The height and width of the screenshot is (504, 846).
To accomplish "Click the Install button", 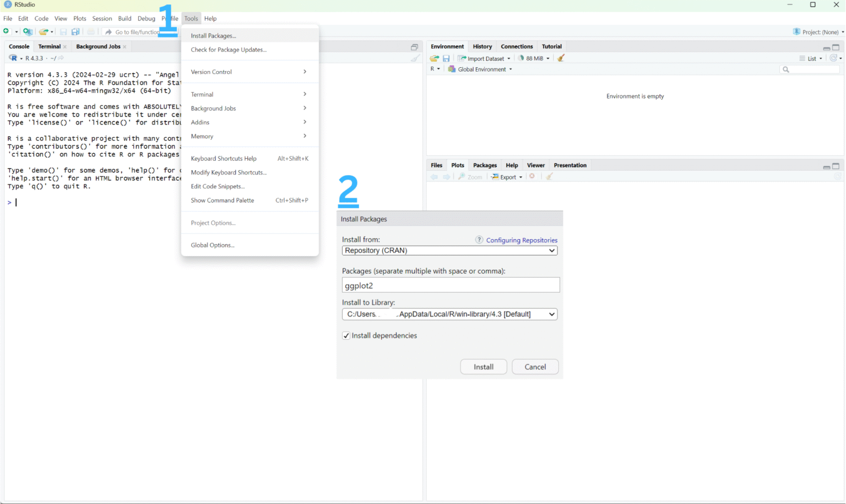I will pyautogui.click(x=483, y=366).
